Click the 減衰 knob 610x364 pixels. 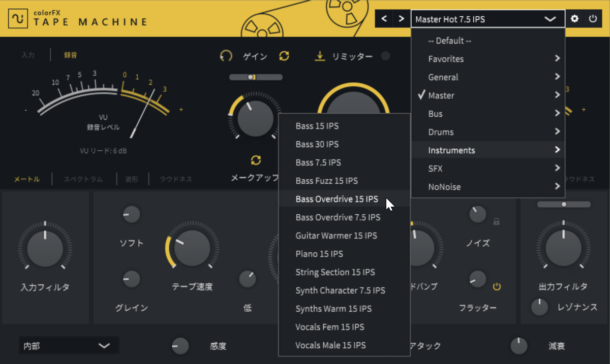[518, 346]
